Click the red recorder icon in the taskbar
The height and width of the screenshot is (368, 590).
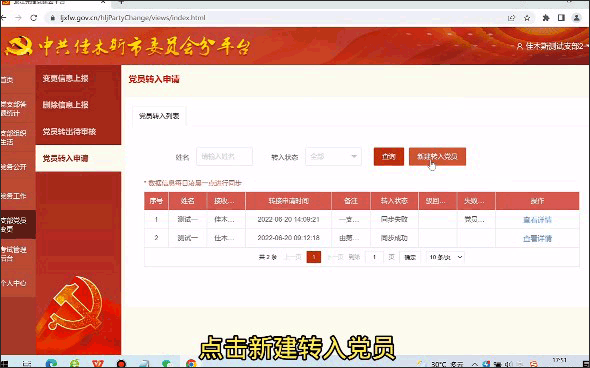pos(121,363)
